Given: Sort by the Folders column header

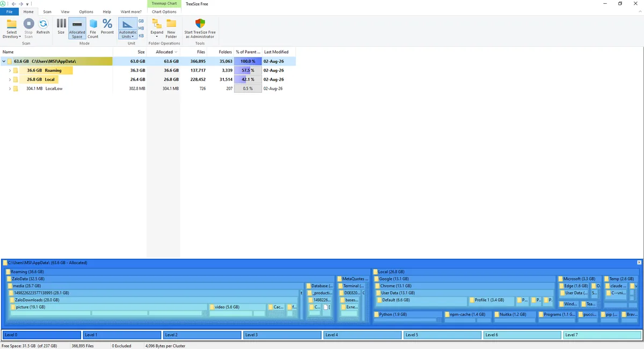Looking at the screenshot, I should pyautogui.click(x=220, y=52).
